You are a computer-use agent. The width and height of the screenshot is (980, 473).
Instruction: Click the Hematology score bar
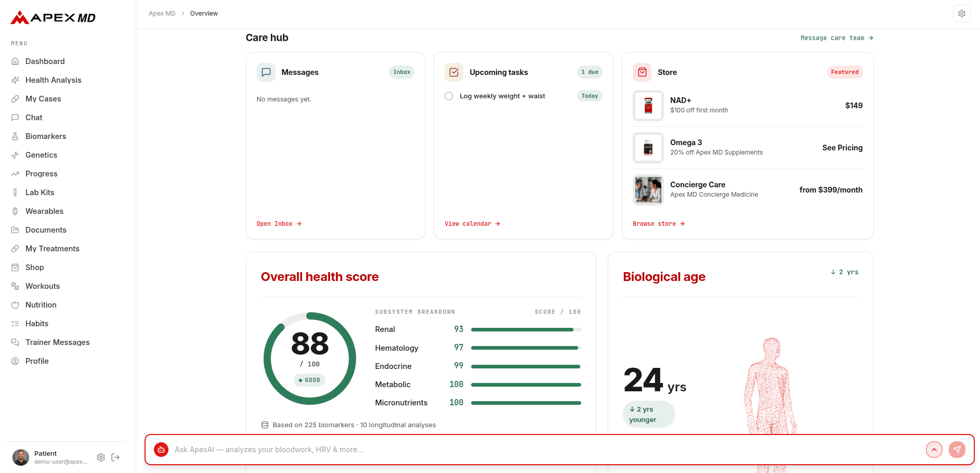tap(526, 348)
